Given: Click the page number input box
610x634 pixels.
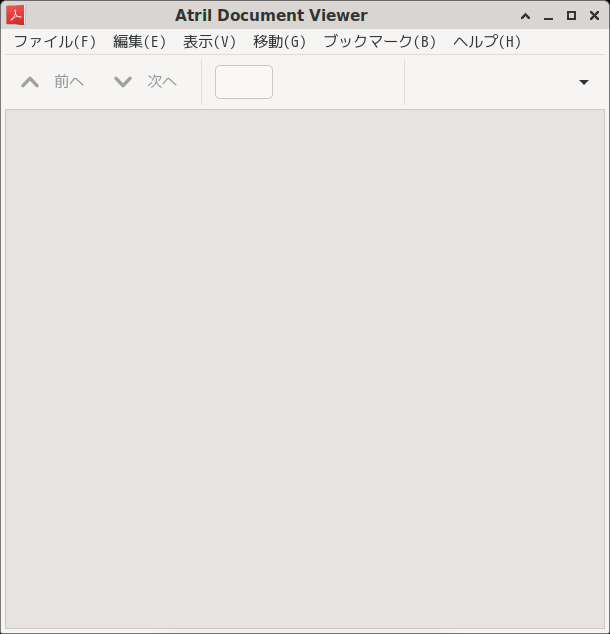Looking at the screenshot, I should [244, 82].
